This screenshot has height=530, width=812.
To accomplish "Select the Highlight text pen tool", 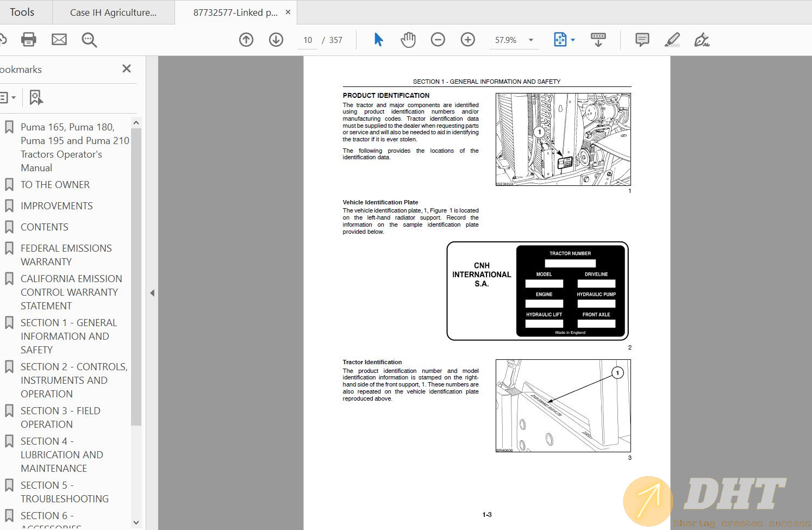I will pos(672,40).
